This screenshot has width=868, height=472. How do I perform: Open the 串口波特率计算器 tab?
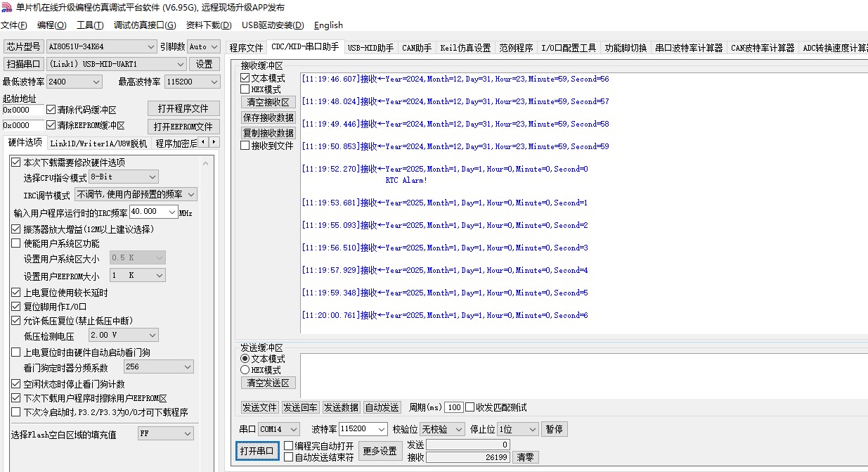click(689, 48)
